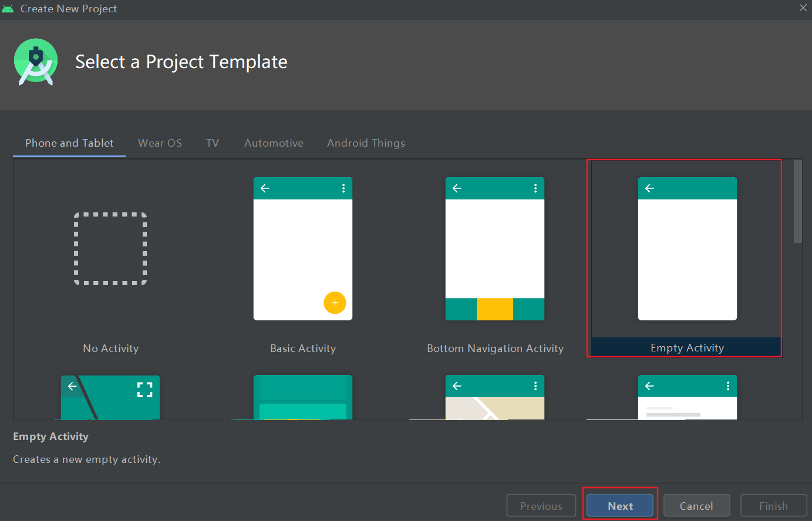Select the No Activity template thumbnail
The width and height of the screenshot is (812, 521).
tap(110, 249)
